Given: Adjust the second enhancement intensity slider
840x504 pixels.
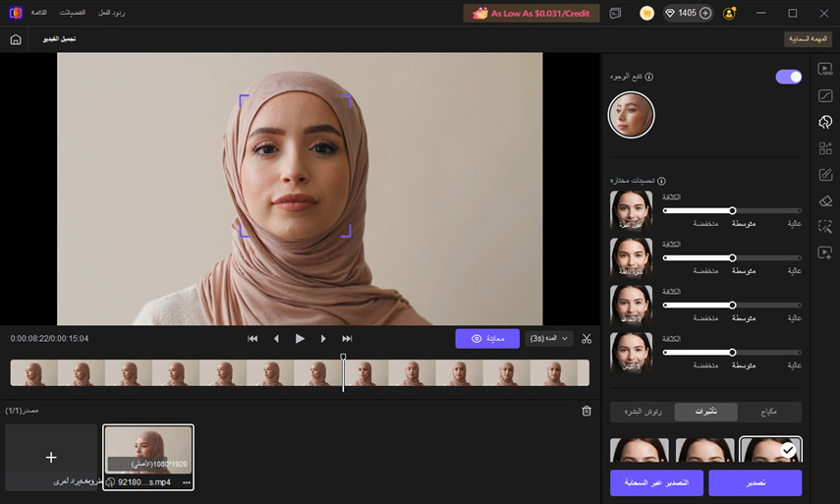Looking at the screenshot, I should 732,257.
